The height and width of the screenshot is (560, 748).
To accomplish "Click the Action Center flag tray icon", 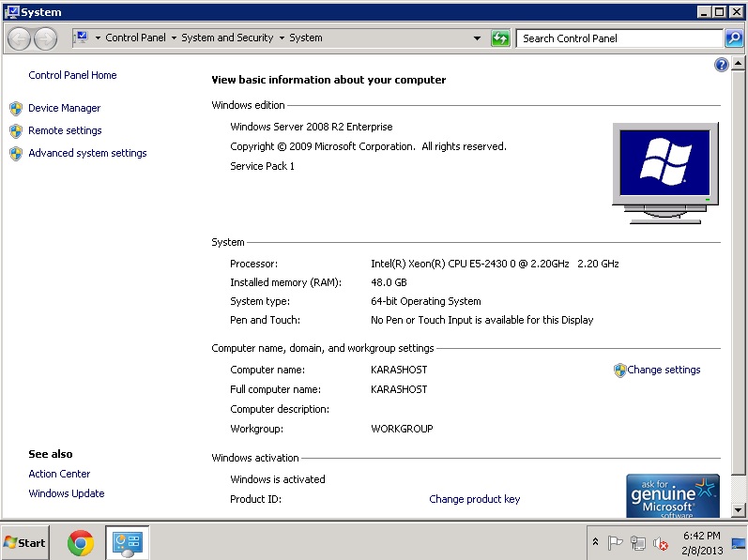I will click(x=616, y=543).
